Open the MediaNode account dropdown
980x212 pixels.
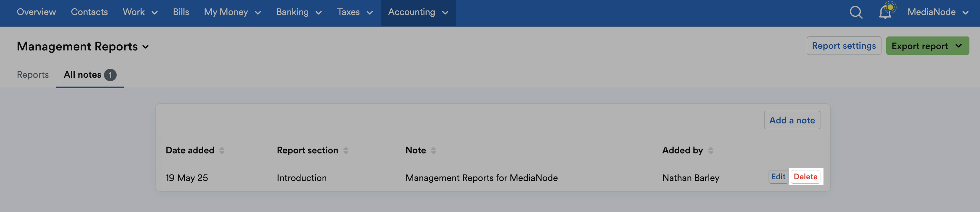pyautogui.click(x=938, y=12)
